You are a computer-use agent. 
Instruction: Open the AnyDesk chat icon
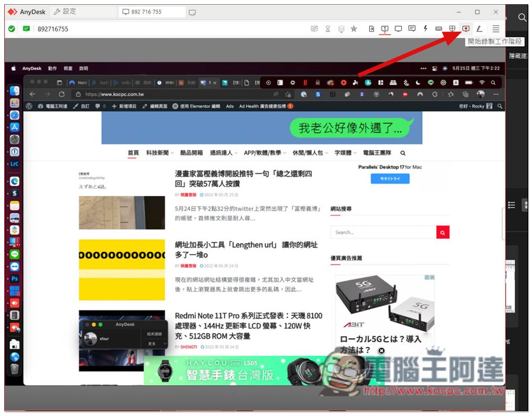[x=412, y=29]
